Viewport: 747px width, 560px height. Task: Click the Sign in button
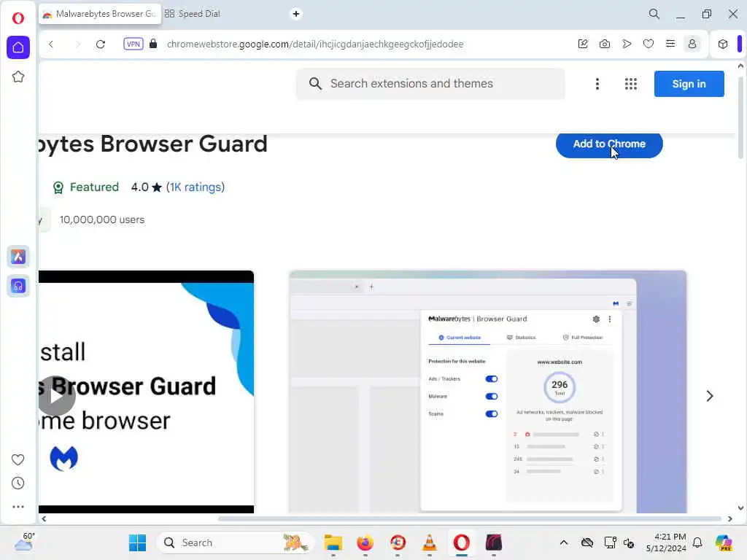pos(689,84)
